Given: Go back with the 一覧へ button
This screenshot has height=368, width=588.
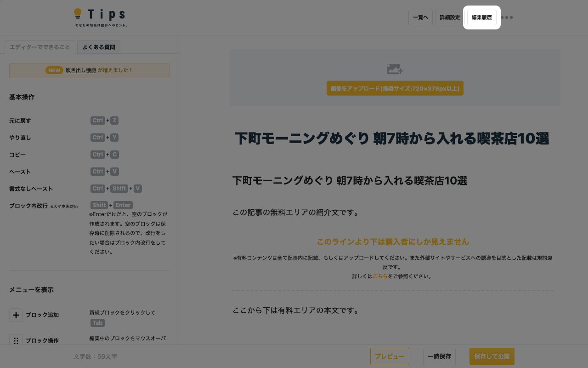Looking at the screenshot, I should point(420,17).
